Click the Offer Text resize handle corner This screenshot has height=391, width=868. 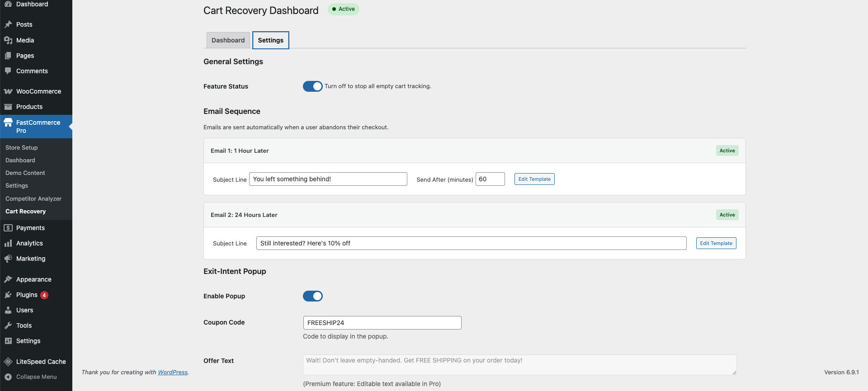pos(734,372)
